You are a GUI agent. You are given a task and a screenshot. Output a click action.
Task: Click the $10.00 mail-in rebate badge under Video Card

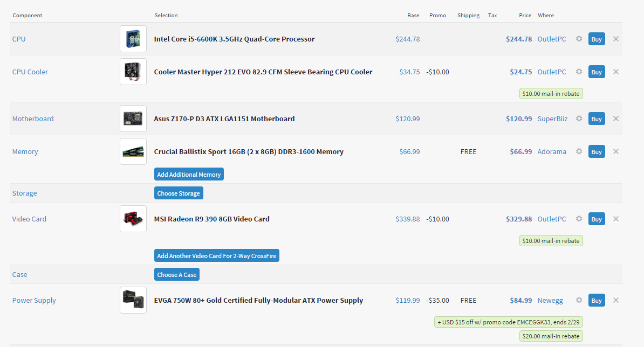(x=551, y=240)
